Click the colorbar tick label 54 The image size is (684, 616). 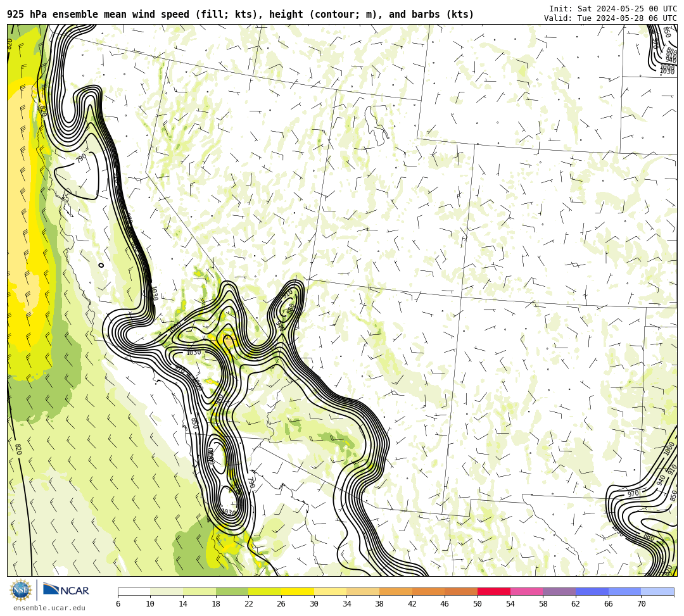tap(510, 604)
